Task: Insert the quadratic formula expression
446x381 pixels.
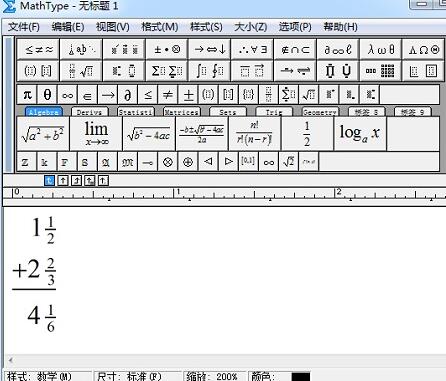Action: [x=202, y=133]
